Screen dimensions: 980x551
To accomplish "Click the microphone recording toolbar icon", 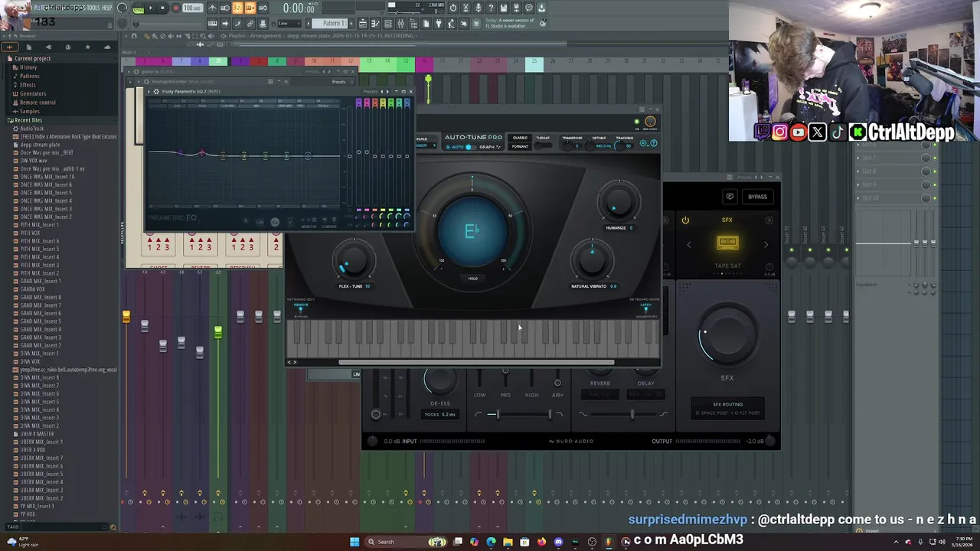I will coord(479,8).
